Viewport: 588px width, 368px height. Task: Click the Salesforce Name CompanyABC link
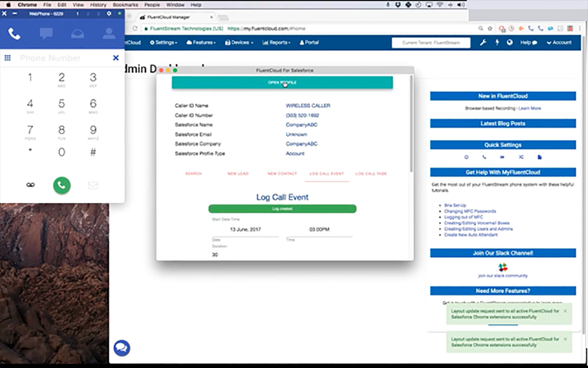(301, 125)
